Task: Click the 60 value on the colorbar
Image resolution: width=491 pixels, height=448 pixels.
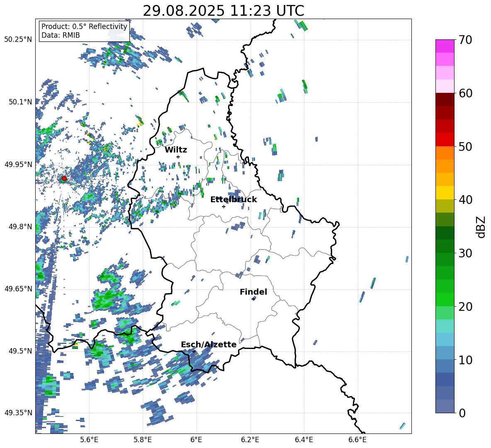Action: tap(465, 93)
